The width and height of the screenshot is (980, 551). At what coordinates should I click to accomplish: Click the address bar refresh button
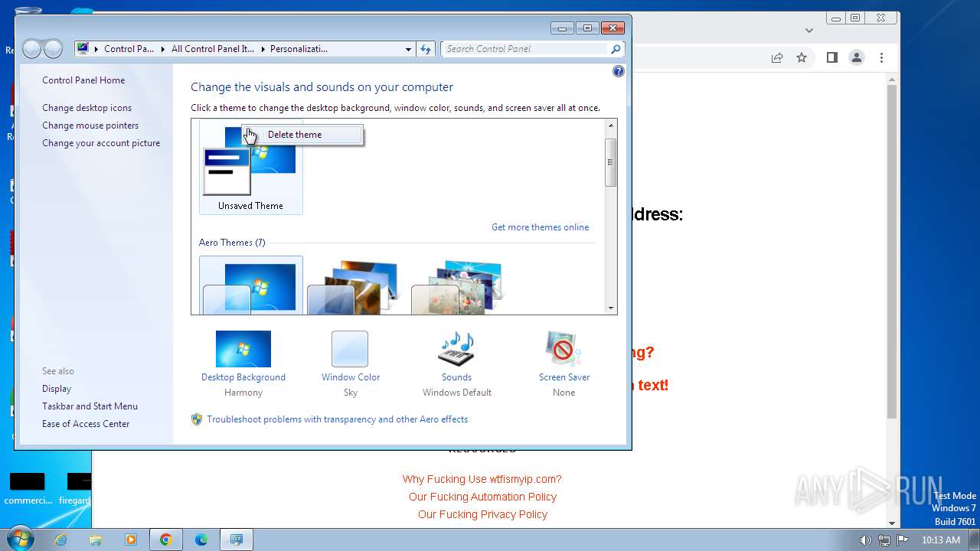point(426,49)
